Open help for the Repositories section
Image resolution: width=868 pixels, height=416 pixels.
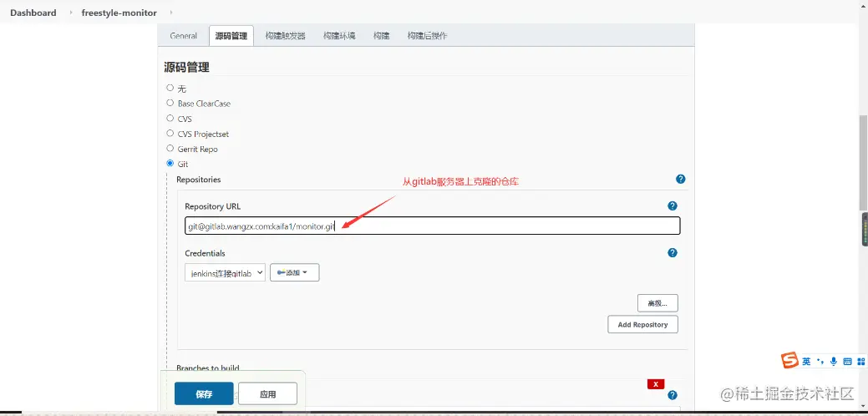click(x=681, y=180)
